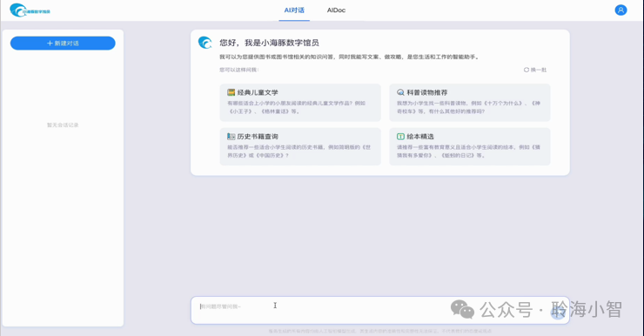Screen dimensions: 644x336
Task: Click the 您可以这样问我 hint text
Action: pos(239,70)
